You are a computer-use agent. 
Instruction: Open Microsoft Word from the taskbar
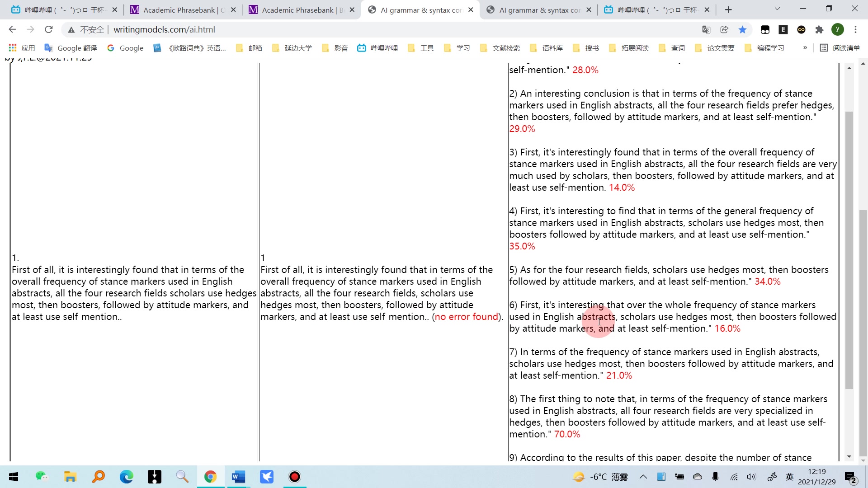238,477
